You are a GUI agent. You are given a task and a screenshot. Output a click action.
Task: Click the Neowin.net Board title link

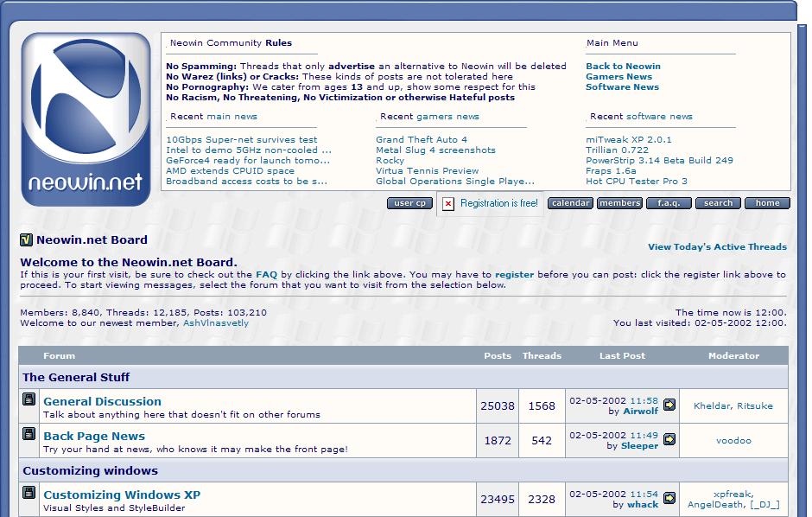tap(92, 239)
